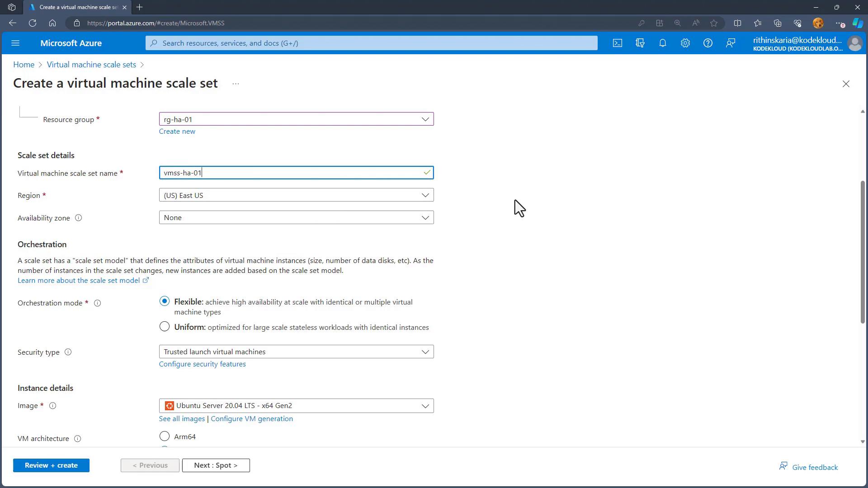Go back in the browser
The image size is (868, 488).
13,23
